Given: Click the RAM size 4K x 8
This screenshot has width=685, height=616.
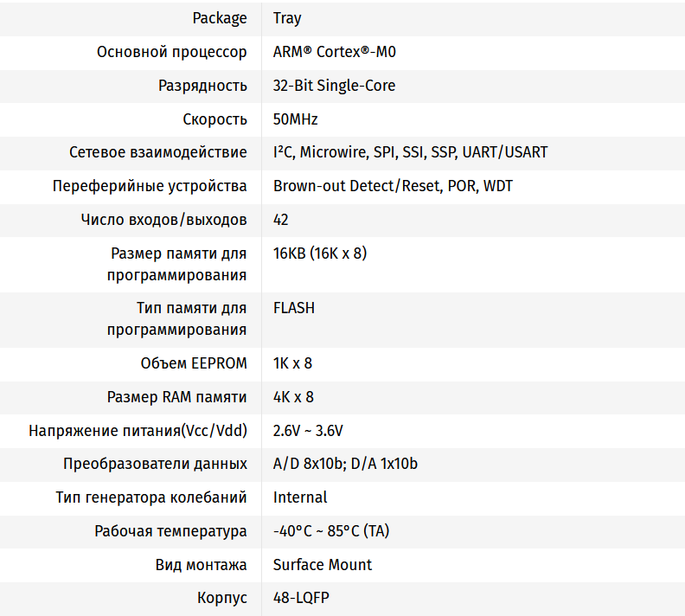Looking at the screenshot, I should [293, 397].
